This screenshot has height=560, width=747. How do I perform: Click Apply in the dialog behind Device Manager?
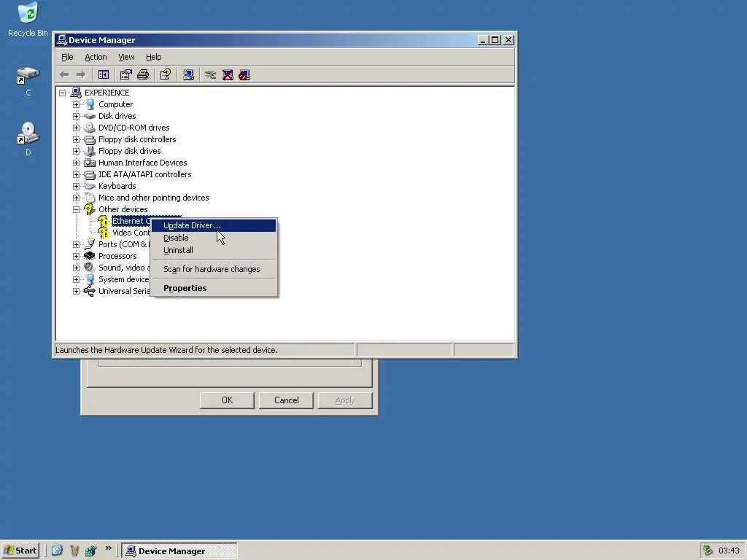pyautogui.click(x=345, y=400)
